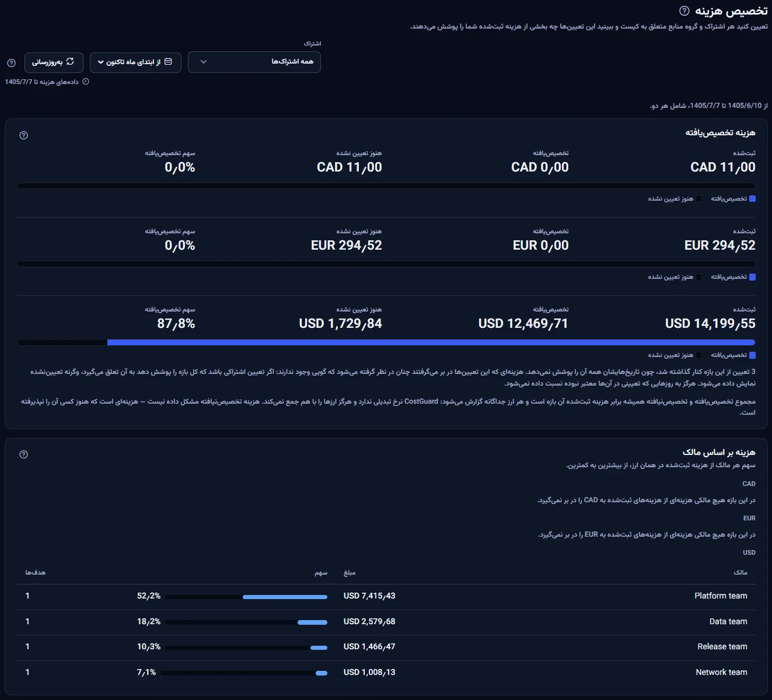Click blue تخصیص‌یافته legend swatch under CAD bar
This screenshot has height=700, width=772.
point(752,199)
